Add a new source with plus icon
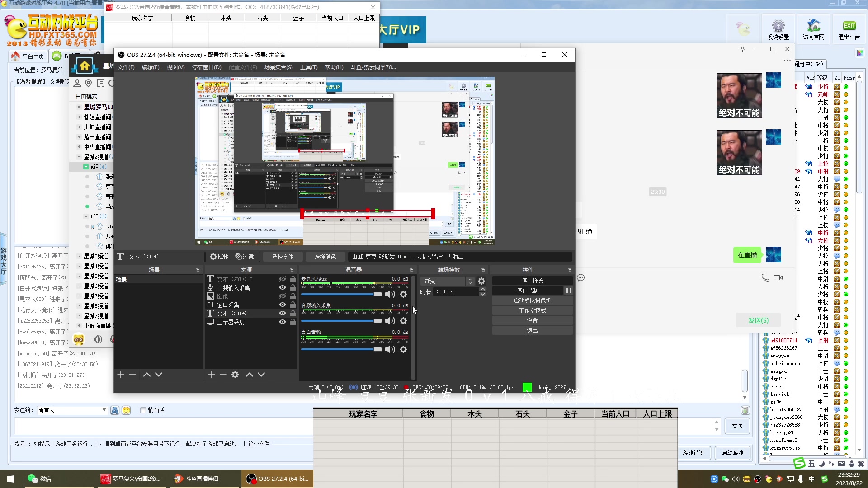Viewport: 868px width, 488px height. (211, 375)
